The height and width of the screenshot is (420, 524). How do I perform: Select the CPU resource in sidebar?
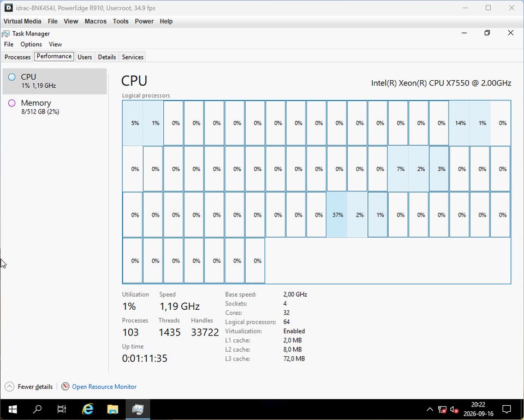(x=55, y=81)
